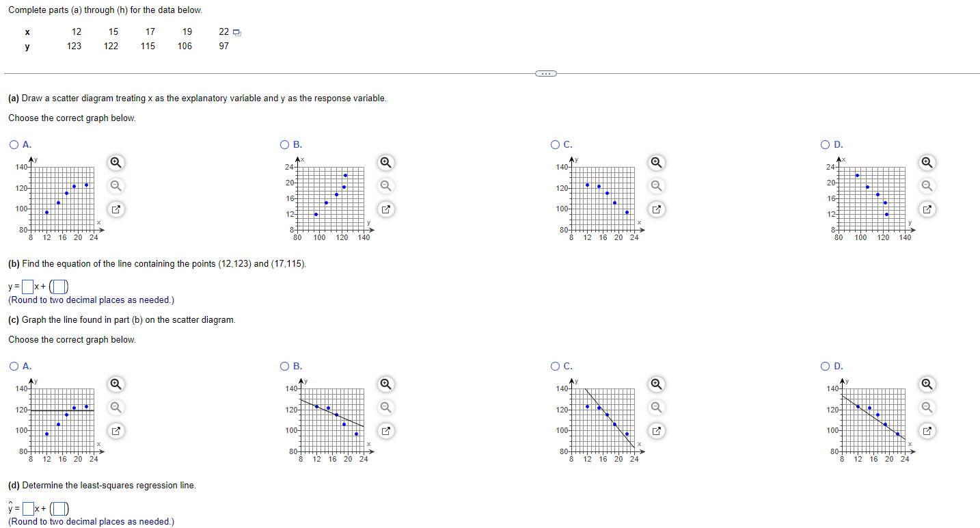The image size is (980, 528).
Task: Open graph B part (a) in enlarged view
Action: tap(385, 209)
